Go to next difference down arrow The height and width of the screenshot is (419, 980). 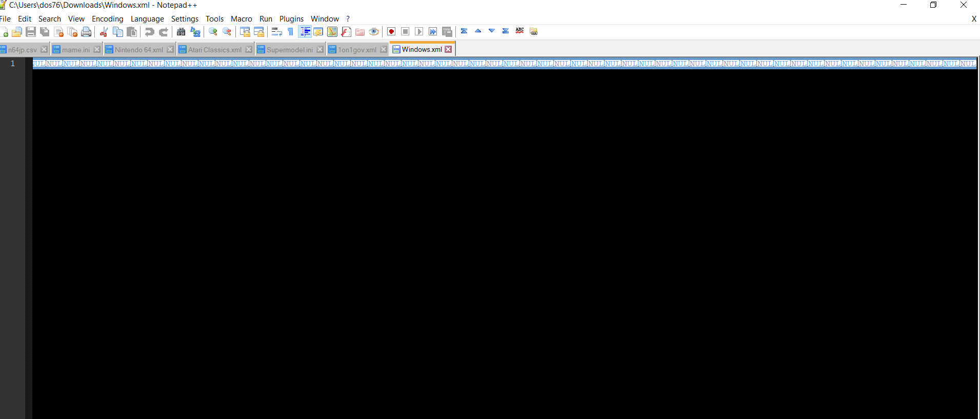tap(492, 31)
